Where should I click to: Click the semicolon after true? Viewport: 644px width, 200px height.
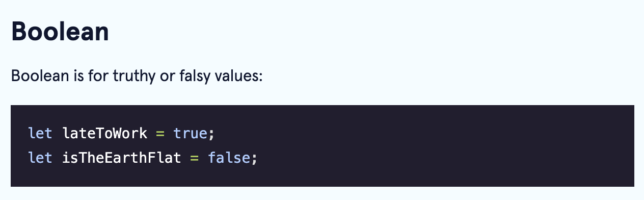[x=211, y=135]
